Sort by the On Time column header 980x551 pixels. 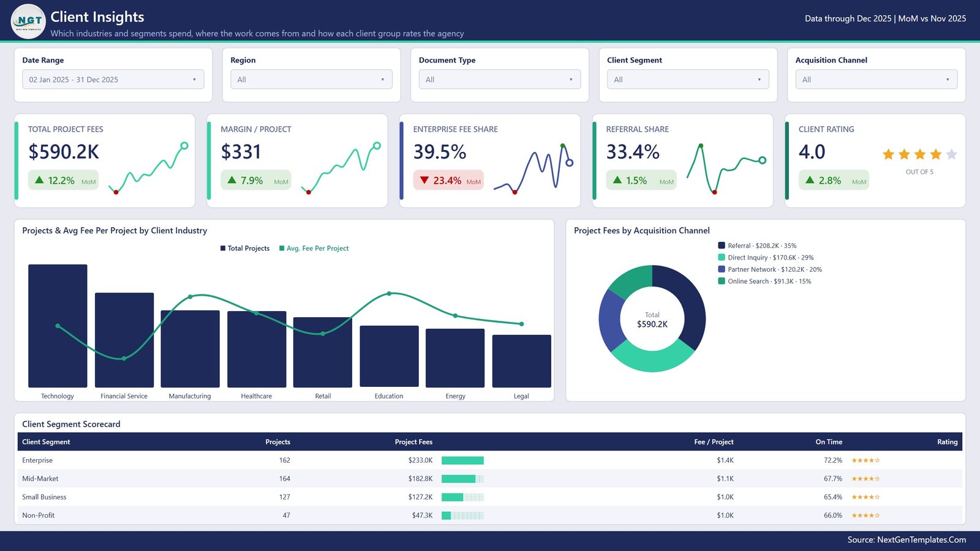829,442
